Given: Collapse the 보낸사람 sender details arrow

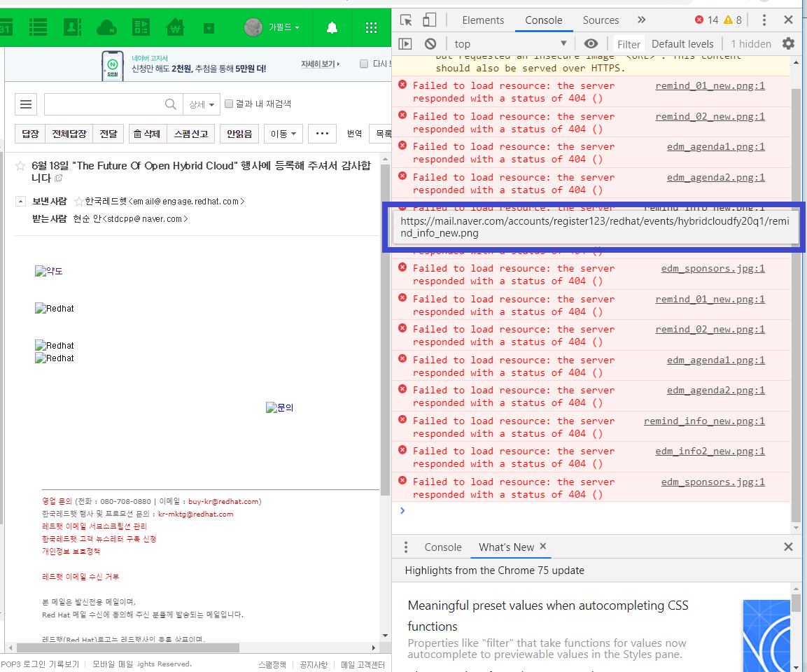Looking at the screenshot, I should [x=20, y=201].
